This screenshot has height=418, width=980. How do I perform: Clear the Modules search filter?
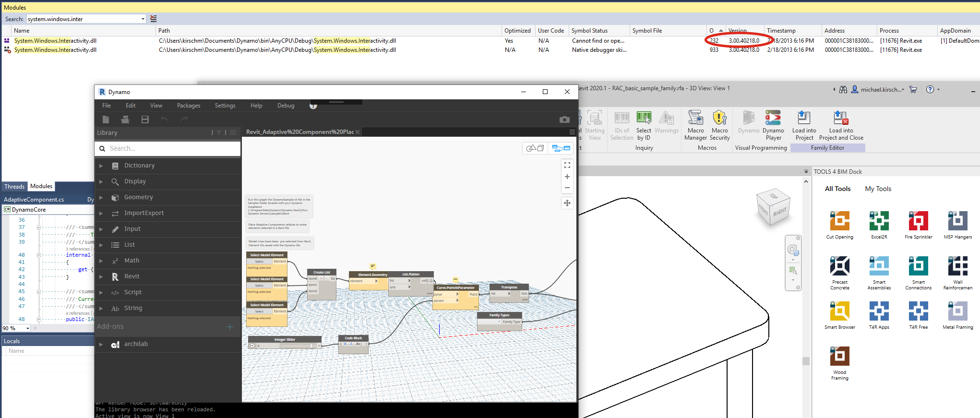[x=154, y=19]
